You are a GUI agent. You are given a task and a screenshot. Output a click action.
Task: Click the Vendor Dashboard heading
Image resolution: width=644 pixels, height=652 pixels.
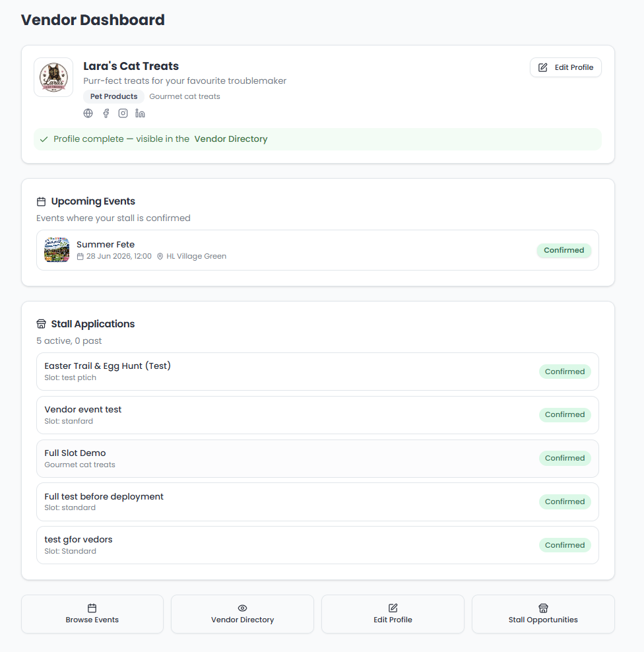click(x=93, y=20)
